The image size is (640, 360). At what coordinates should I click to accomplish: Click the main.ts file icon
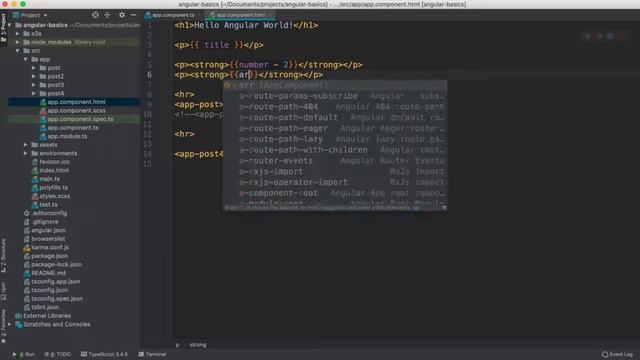35,179
